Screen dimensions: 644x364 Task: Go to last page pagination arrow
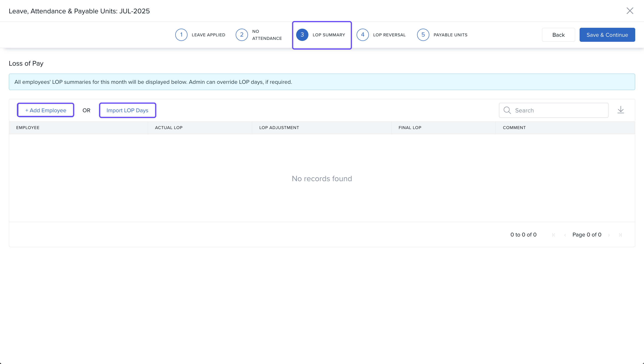click(620, 235)
